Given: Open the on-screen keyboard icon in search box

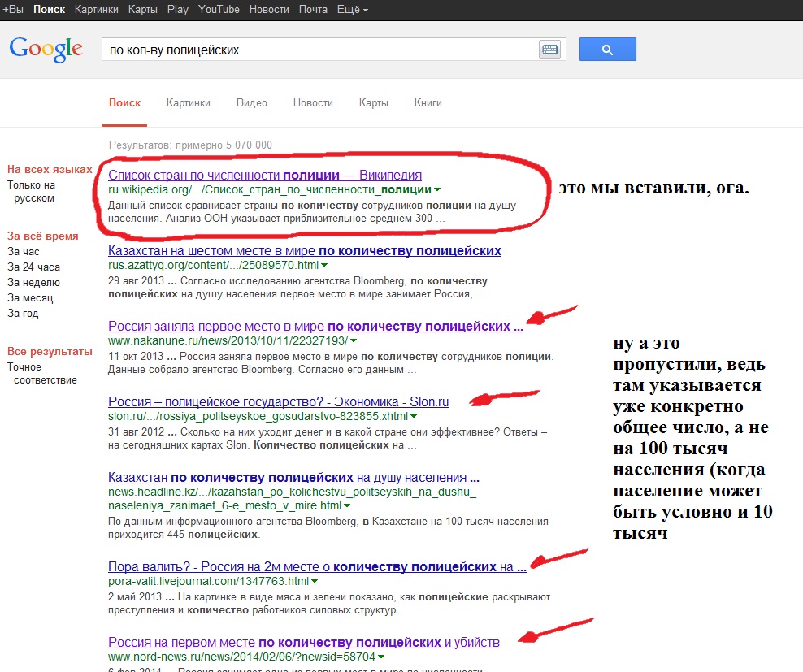Looking at the screenshot, I should [549, 50].
